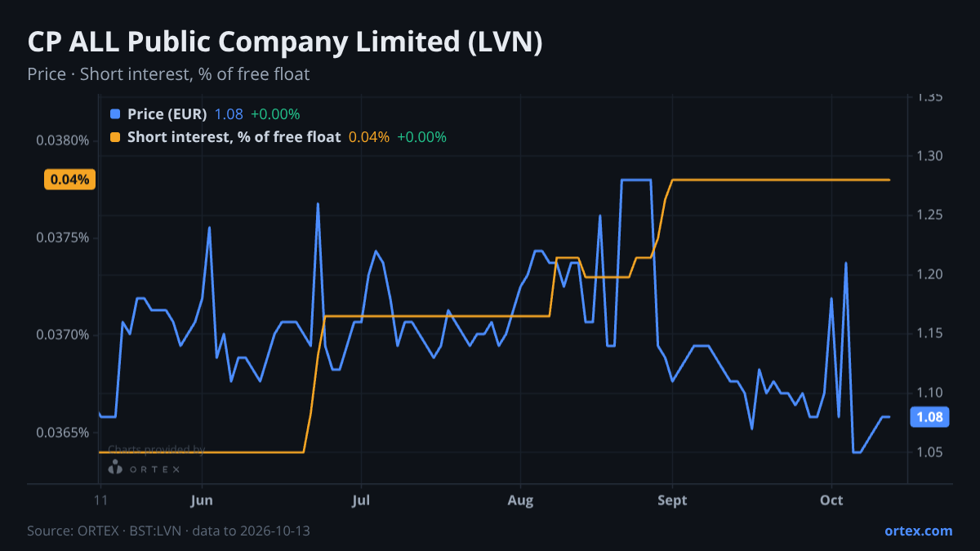Click the 1.30 right axis label
This screenshot has width=980, height=551.
tap(930, 156)
